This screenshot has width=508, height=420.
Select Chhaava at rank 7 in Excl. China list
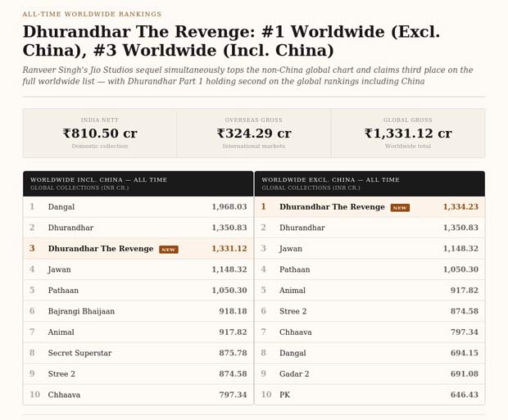pos(370,332)
